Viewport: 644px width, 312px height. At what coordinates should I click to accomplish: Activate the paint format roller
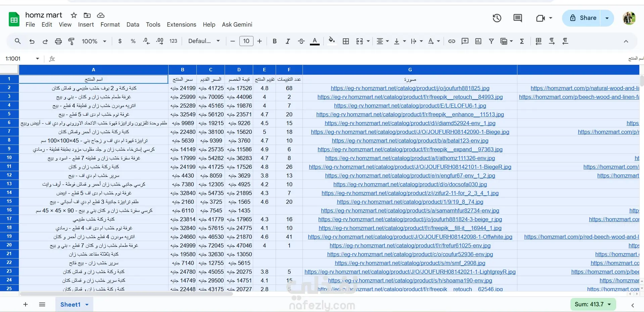(x=71, y=41)
